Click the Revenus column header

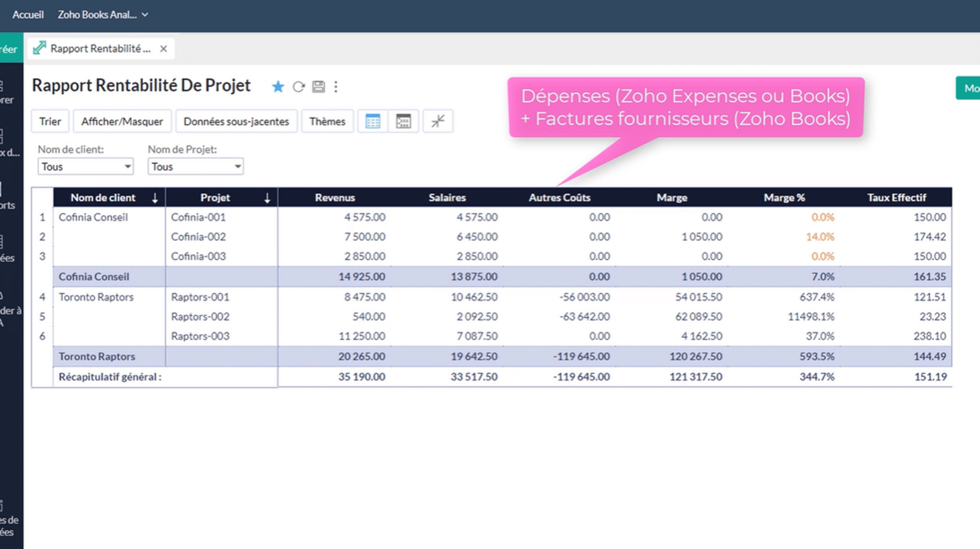point(335,198)
